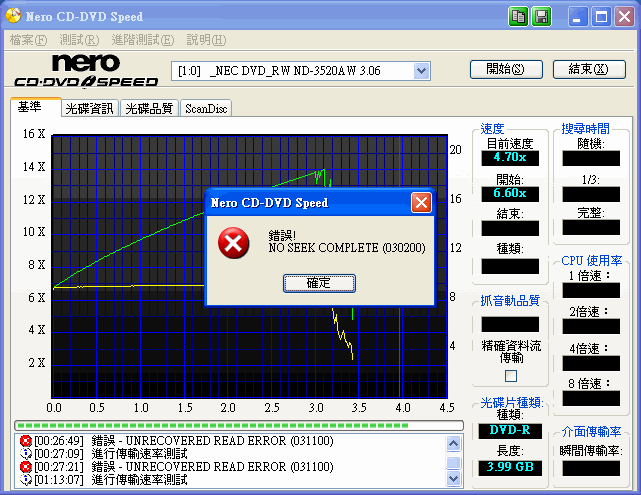Open the 檔案(F) menu
This screenshot has height=495, width=641.
tap(28, 40)
